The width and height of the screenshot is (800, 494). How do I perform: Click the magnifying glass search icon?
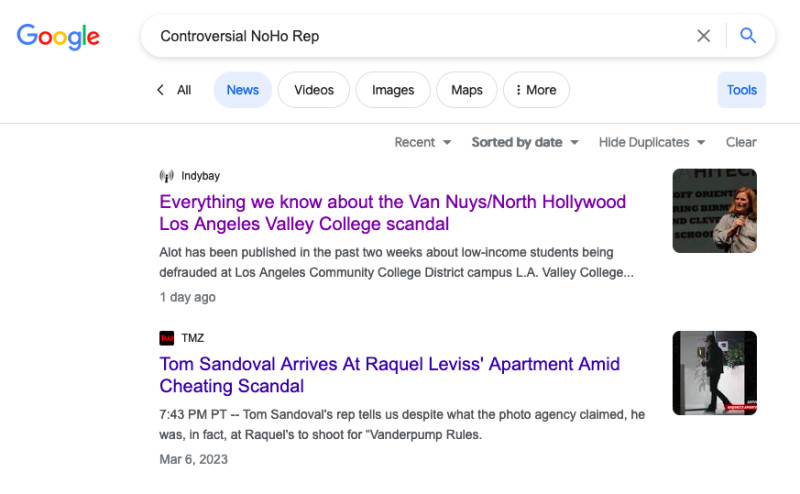(x=747, y=36)
